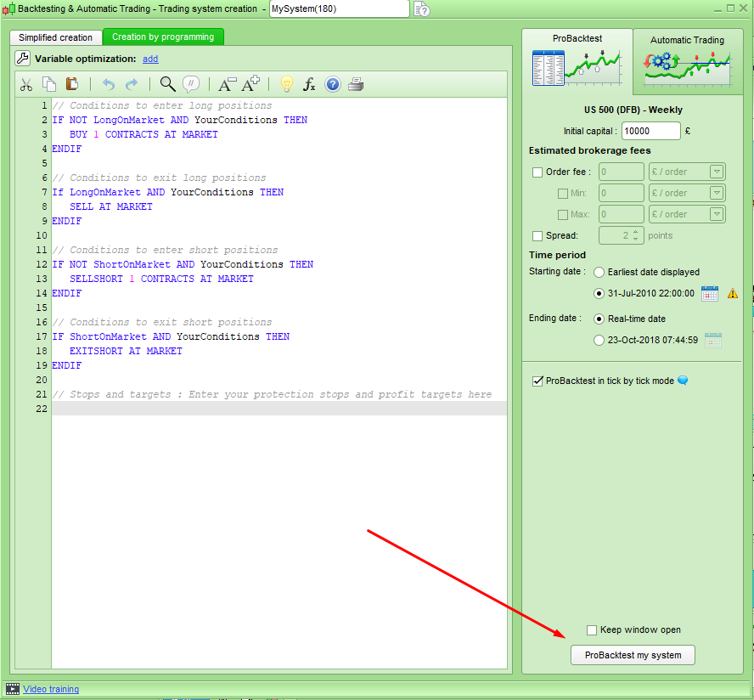Click the light bulb assistant icon

click(287, 84)
